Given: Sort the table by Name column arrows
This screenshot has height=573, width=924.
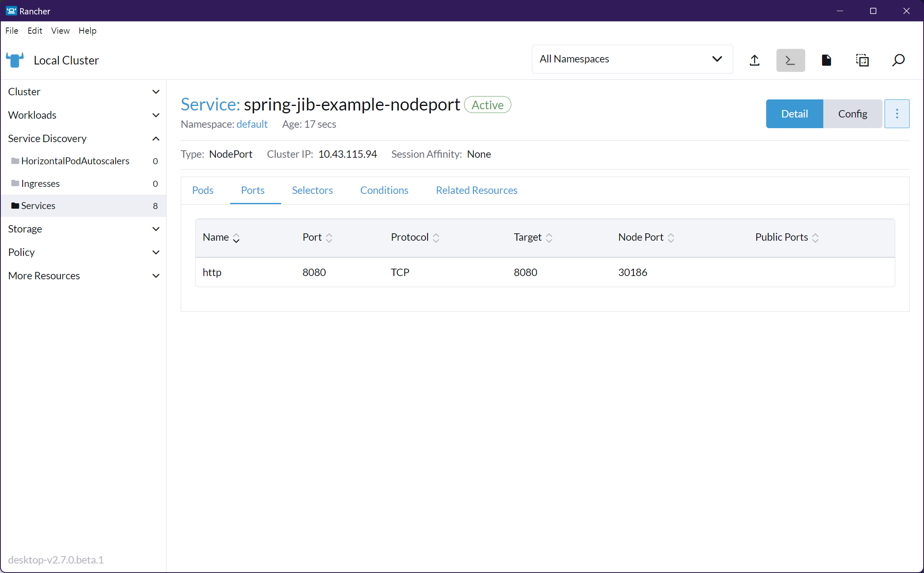Looking at the screenshot, I should point(236,238).
